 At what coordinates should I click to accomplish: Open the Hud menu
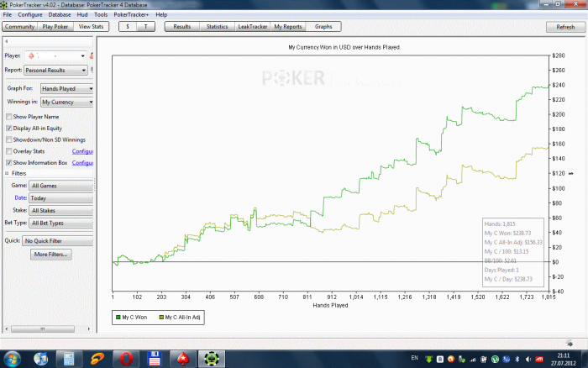[82, 14]
